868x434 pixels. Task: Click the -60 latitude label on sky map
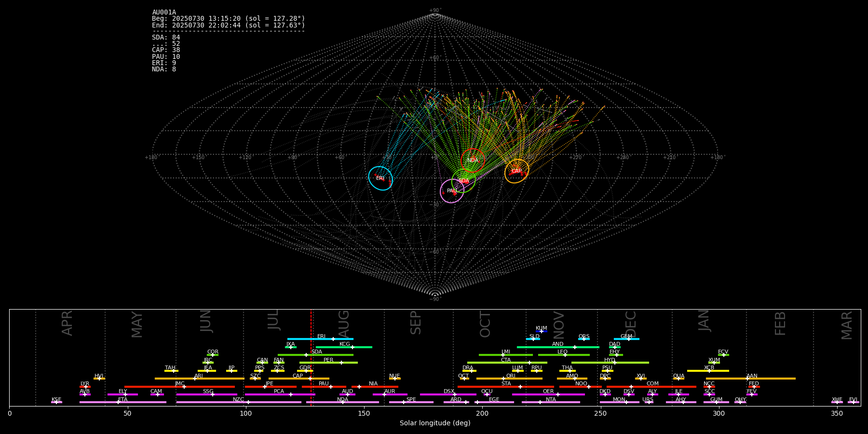tap(435, 252)
